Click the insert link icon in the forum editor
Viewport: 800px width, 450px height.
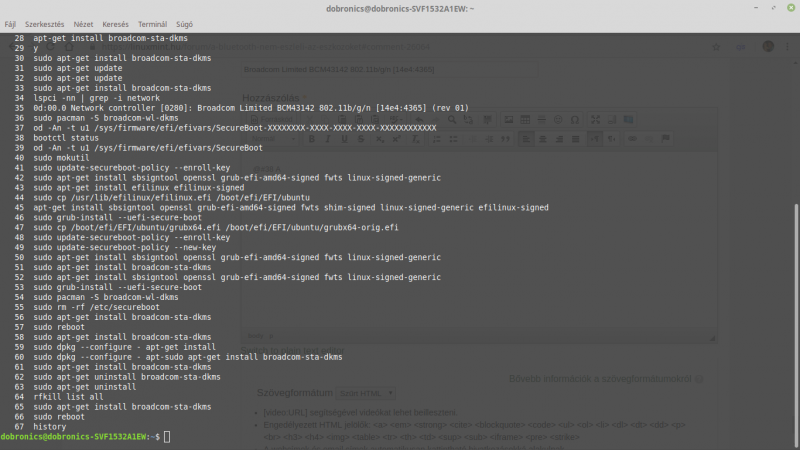632,139
